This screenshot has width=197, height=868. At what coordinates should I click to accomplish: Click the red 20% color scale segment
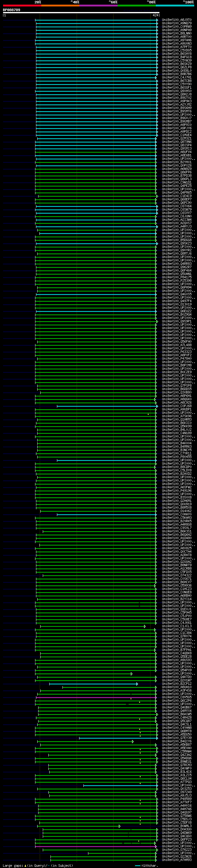(x=22, y=6)
